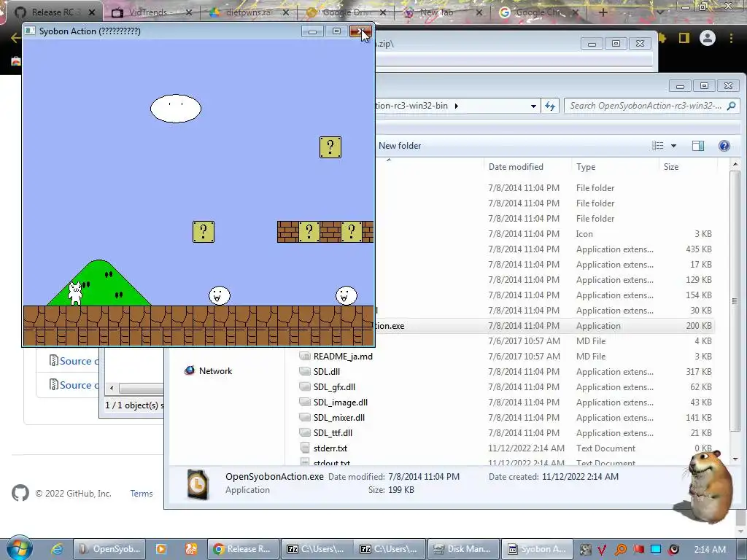The width and height of the screenshot is (747, 560).
Task: Expand the address bar history dropdown
Action: click(533, 106)
